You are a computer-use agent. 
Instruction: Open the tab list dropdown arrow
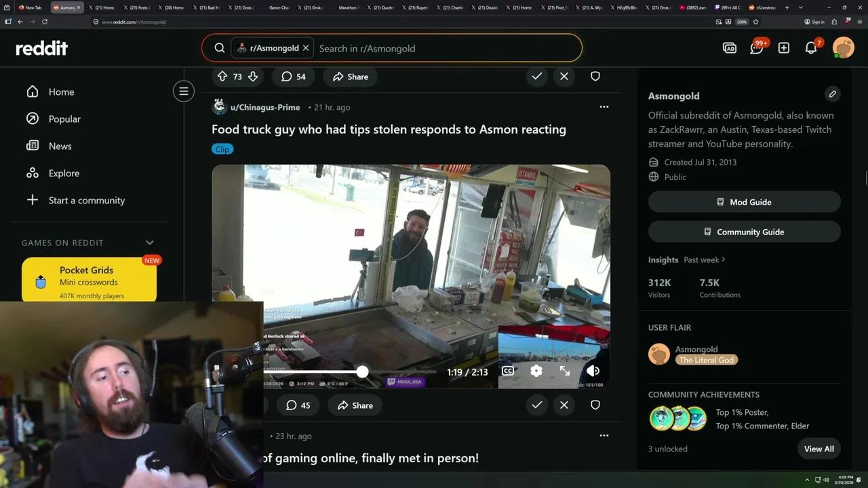pyautogui.click(x=801, y=7)
